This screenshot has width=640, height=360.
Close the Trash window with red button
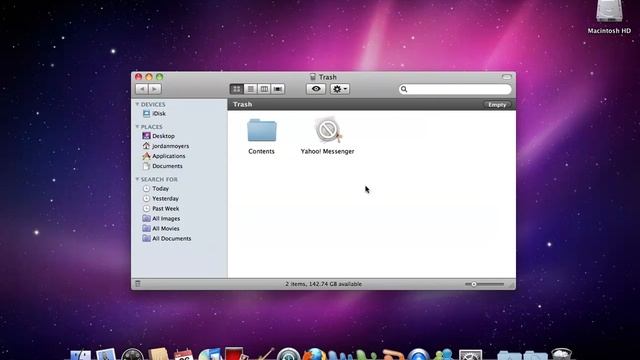(138, 77)
